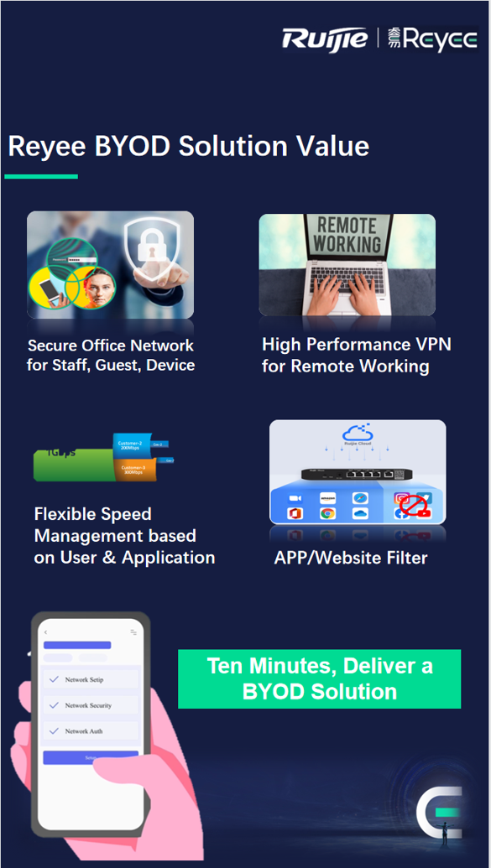The image size is (491, 868).
Task: Click the Ruijie logo at top
Action: (325, 39)
